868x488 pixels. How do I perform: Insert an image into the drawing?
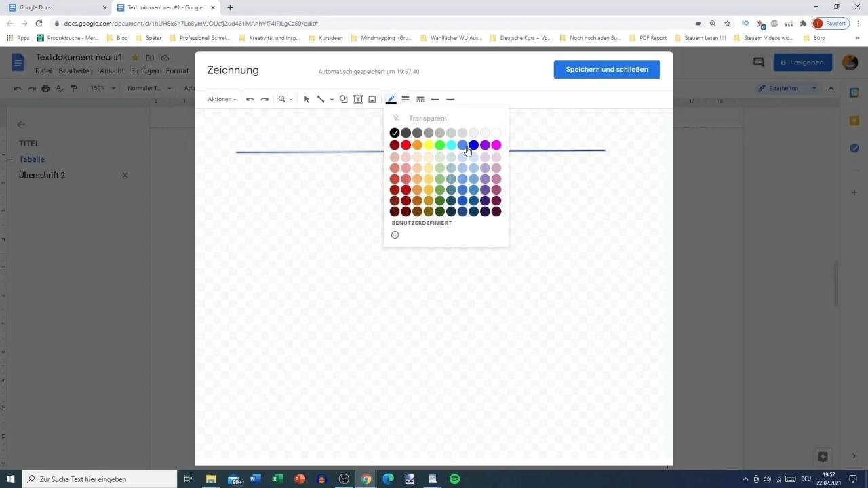[x=372, y=99]
